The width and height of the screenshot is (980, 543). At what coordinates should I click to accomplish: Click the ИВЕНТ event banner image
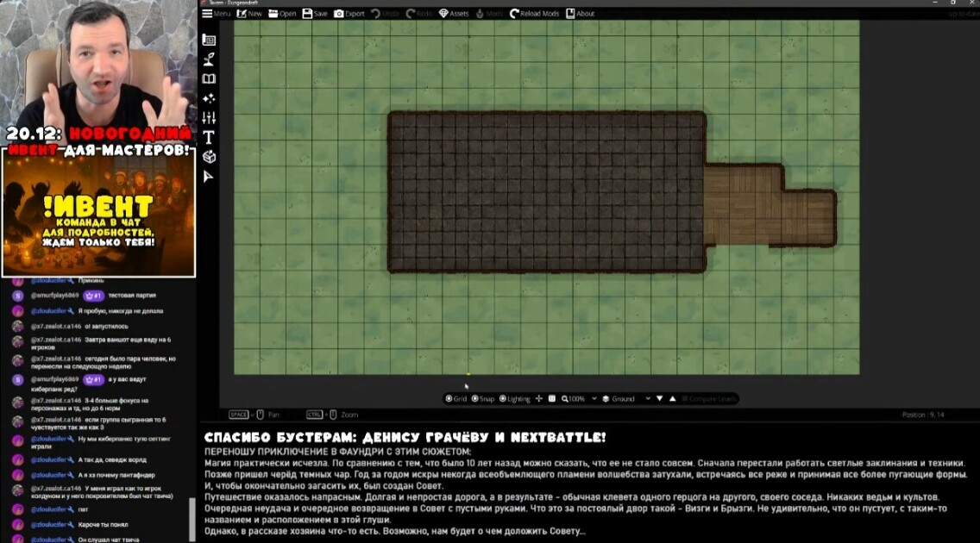98,212
